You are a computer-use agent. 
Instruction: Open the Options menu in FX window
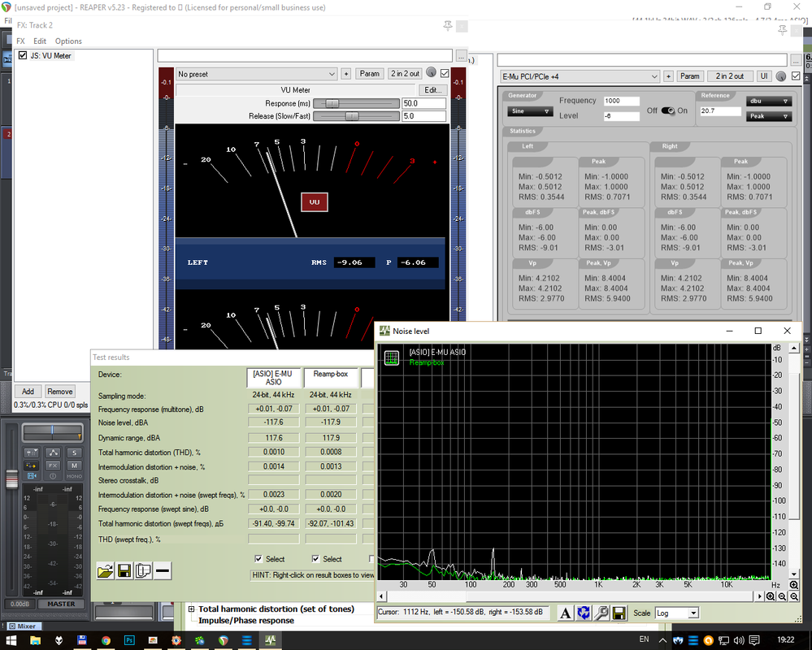coord(68,41)
